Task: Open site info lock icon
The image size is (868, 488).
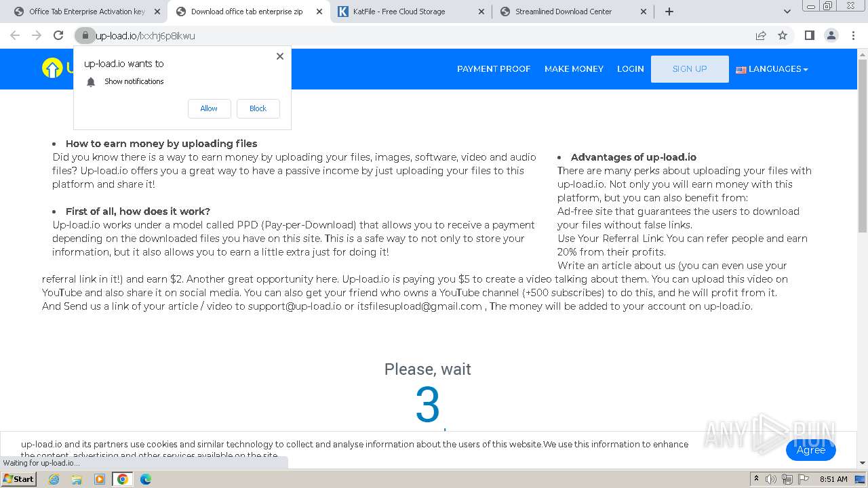Action: (x=85, y=35)
